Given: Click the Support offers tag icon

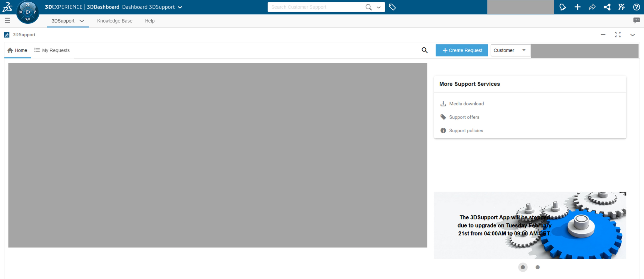Looking at the screenshot, I should [x=443, y=117].
